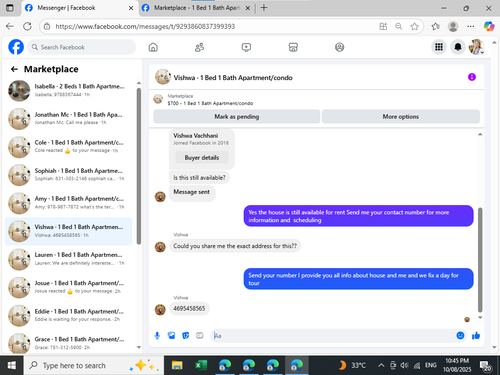Open Amy 1 Bed 1 Bath conversation
This screenshot has width=500, height=375.
(x=69, y=203)
